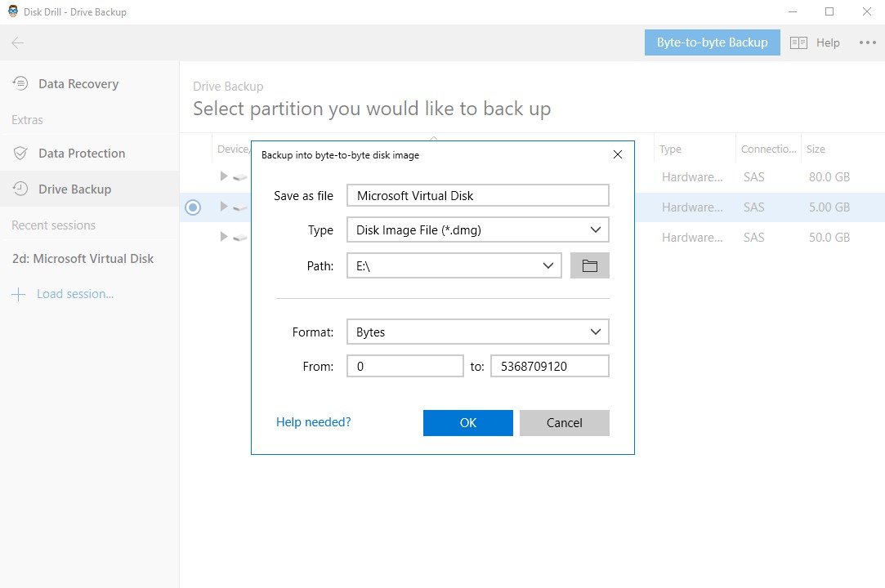Open the Help needed? link

(313, 422)
